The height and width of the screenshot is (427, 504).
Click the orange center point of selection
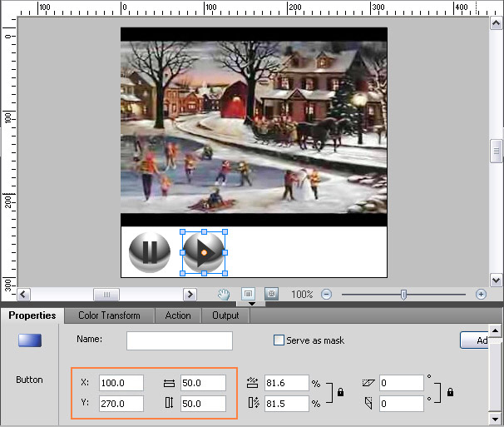coord(204,252)
